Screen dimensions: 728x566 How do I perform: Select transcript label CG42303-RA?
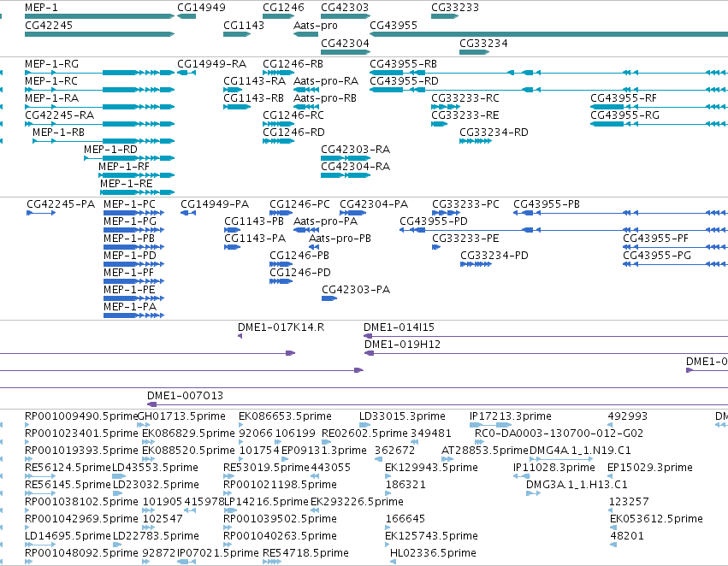coord(355,150)
